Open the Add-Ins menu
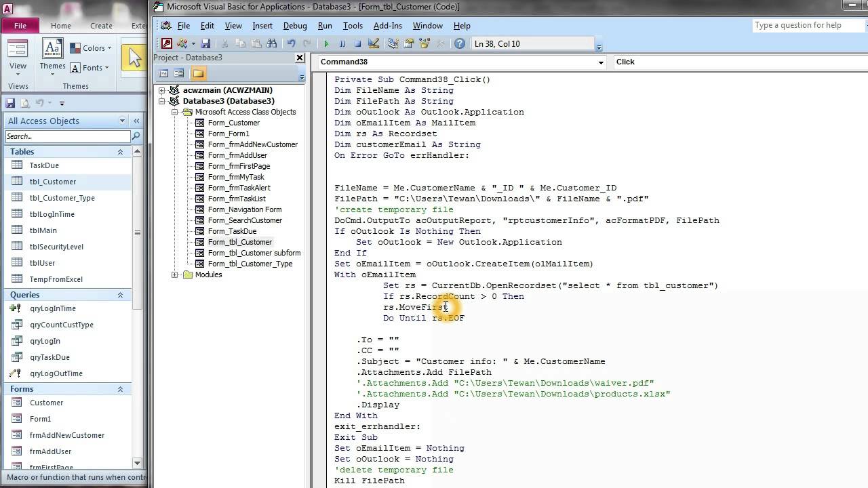 [388, 26]
